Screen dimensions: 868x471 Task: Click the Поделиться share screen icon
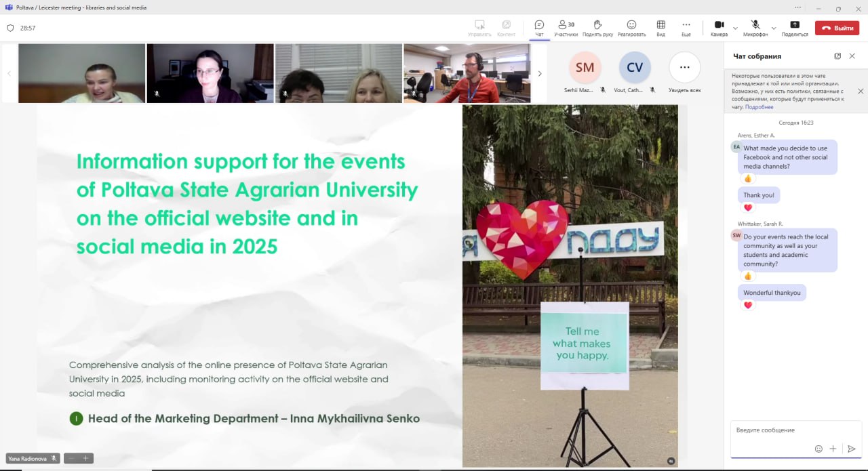795,25
